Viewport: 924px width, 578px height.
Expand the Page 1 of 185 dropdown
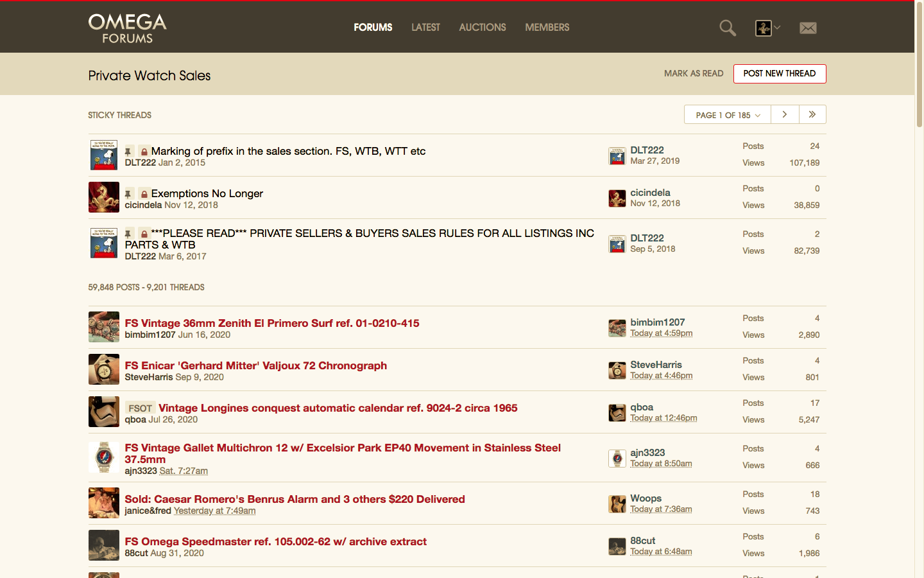coord(728,115)
